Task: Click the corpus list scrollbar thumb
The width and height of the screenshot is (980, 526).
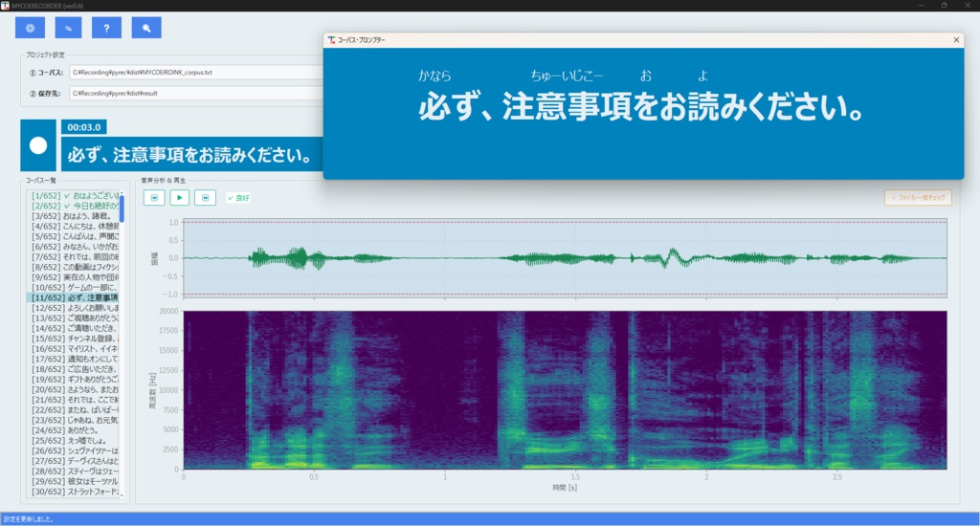Action: (122, 208)
